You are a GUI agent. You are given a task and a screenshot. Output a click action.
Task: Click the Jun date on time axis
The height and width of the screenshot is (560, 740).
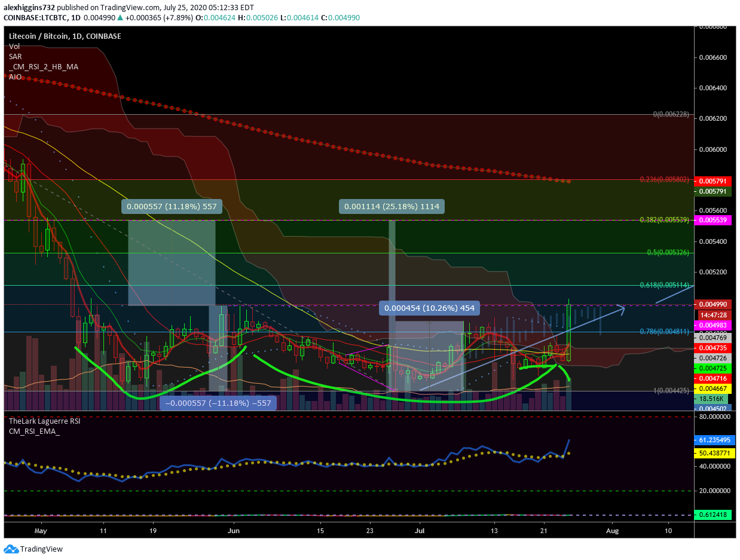(x=234, y=530)
